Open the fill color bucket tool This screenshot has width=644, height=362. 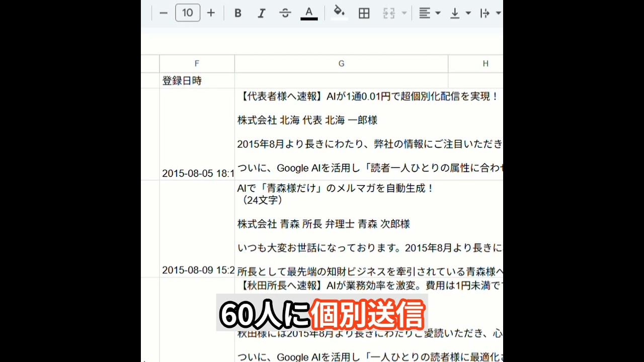pyautogui.click(x=339, y=13)
